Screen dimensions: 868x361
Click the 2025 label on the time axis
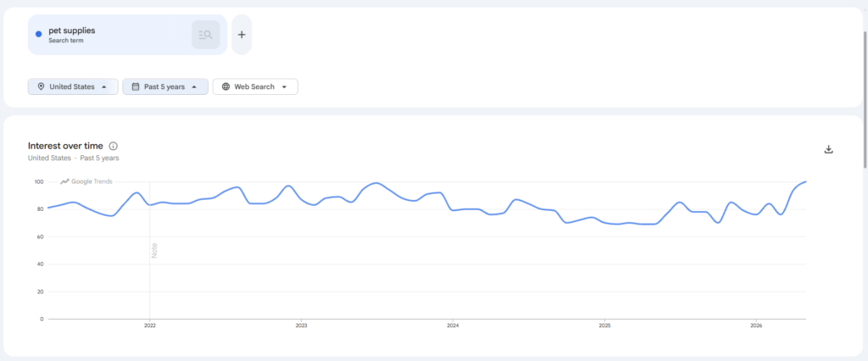pyautogui.click(x=604, y=325)
